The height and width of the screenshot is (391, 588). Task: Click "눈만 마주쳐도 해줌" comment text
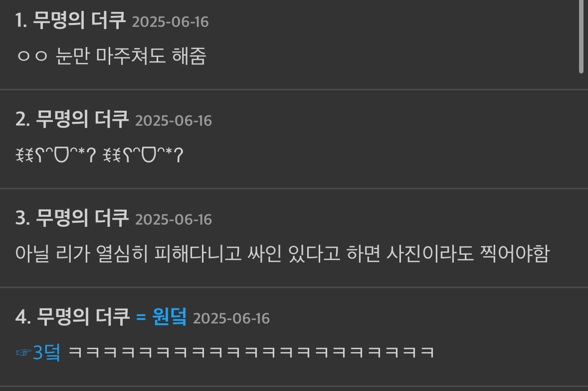(131, 56)
